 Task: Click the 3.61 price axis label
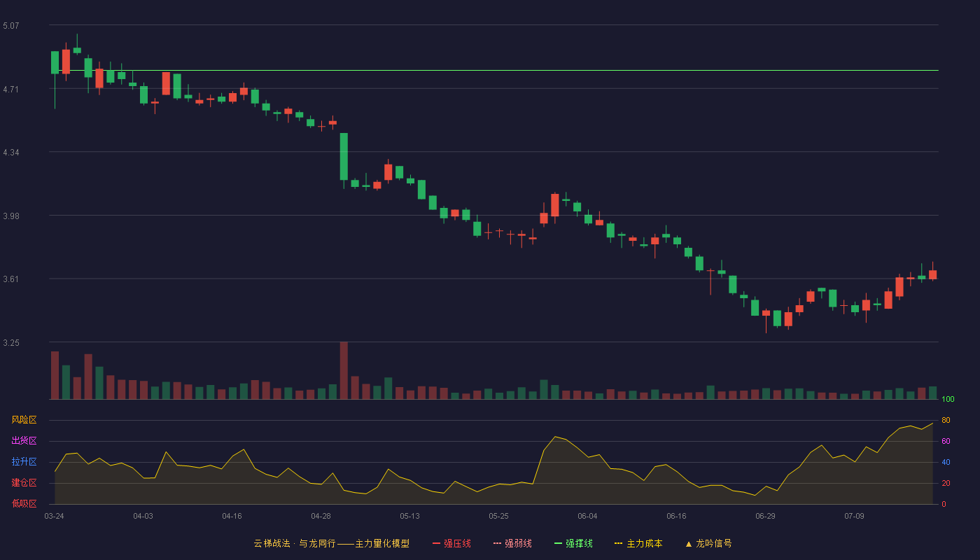coord(11,279)
